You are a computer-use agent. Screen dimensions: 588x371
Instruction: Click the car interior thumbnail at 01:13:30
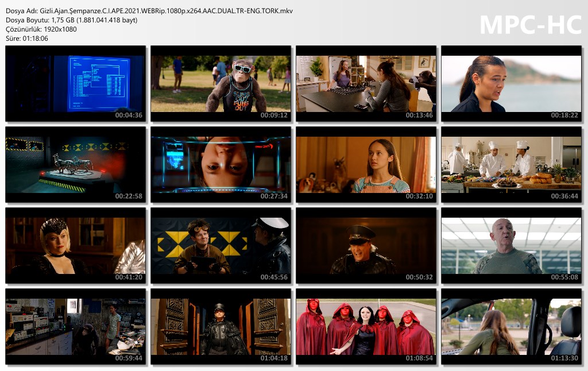(x=511, y=327)
